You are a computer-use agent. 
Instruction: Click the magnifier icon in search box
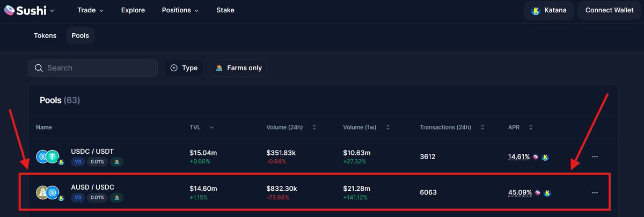point(39,68)
